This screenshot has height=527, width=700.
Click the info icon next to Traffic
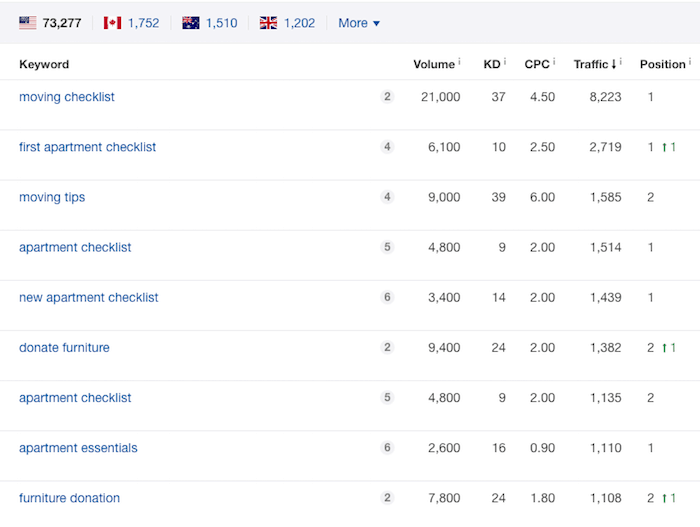coord(621,62)
